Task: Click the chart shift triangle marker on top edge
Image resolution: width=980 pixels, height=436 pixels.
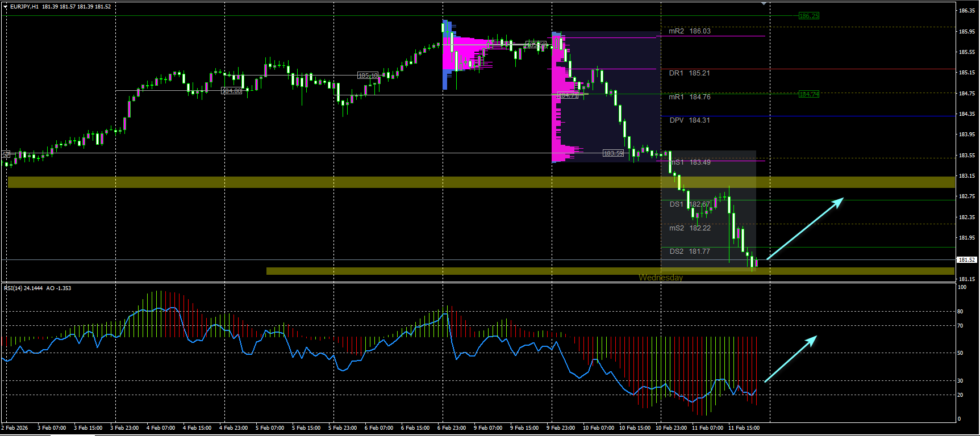Action: [764, 3]
